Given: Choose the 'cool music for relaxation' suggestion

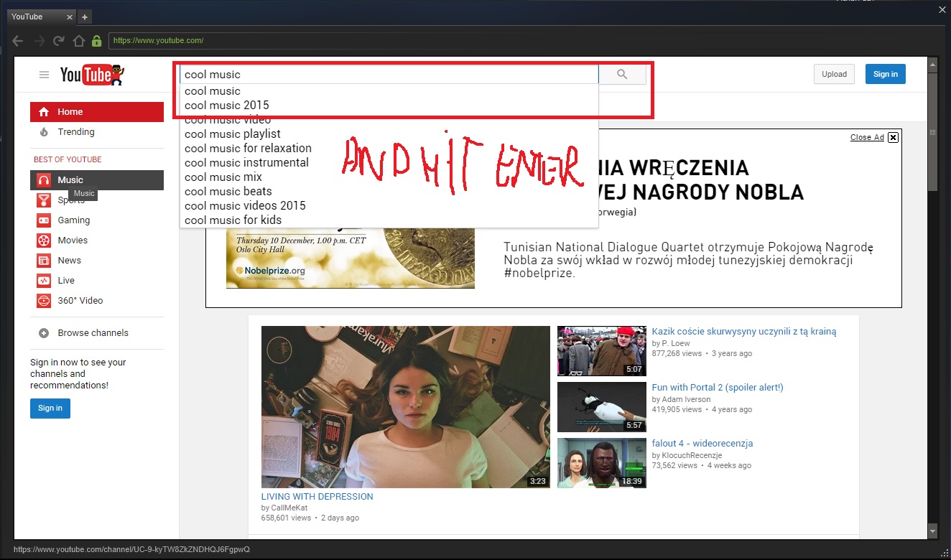Looking at the screenshot, I should pos(389,149).
